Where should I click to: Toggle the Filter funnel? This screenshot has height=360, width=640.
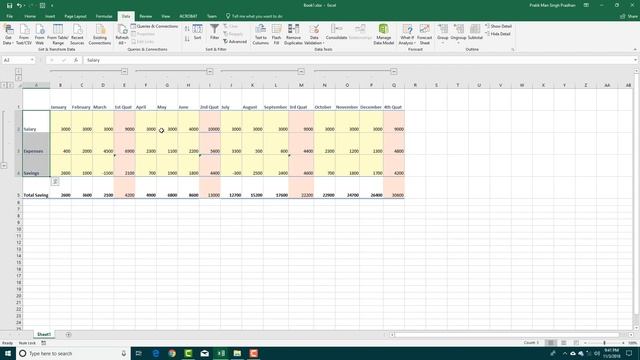pyautogui.click(x=214, y=32)
